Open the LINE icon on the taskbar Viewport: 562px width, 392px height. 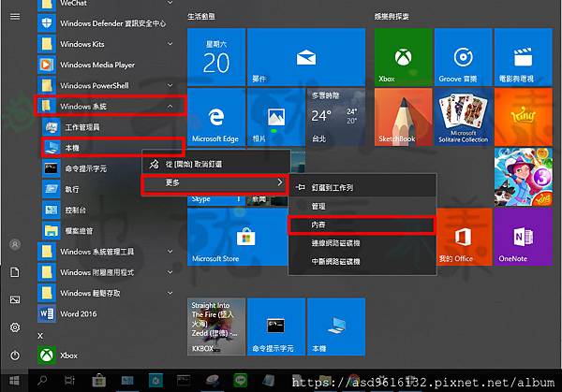[x=240, y=381]
